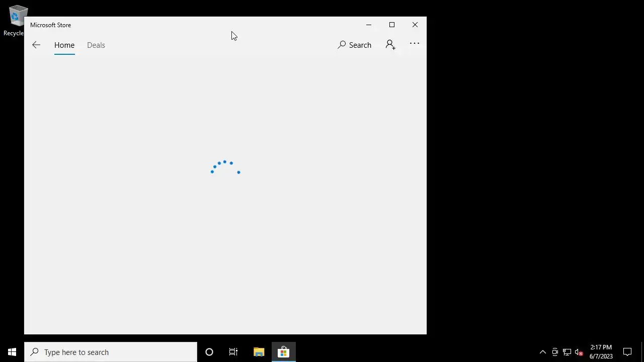Click the Meet Now tray icon
Viewport: 644px width, 362px height.
coord(555,352)
